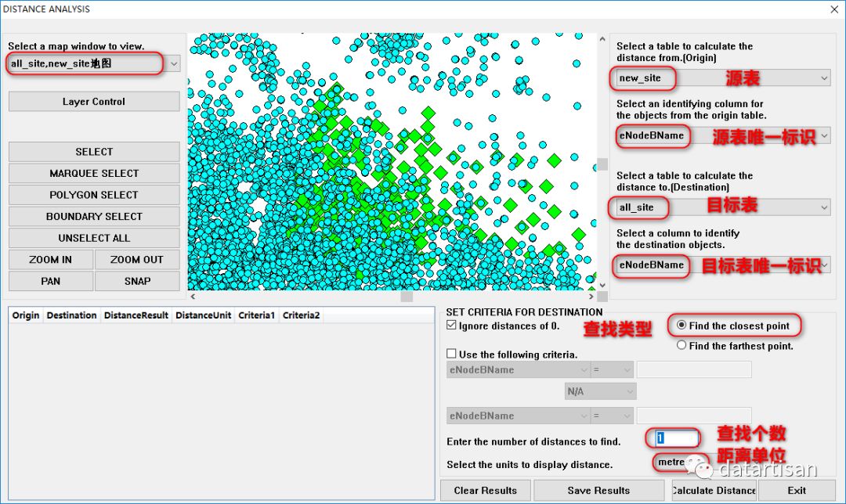This screenshot has height=504, width=846.
Task: Click the Layer Control button
Action: click(x=94, y=101)
